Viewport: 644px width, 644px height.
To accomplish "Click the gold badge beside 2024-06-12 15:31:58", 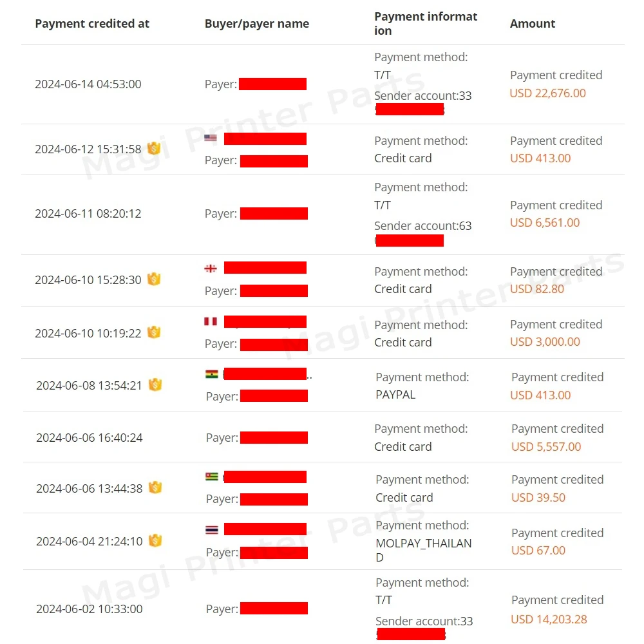I will (x=153, y=149).
